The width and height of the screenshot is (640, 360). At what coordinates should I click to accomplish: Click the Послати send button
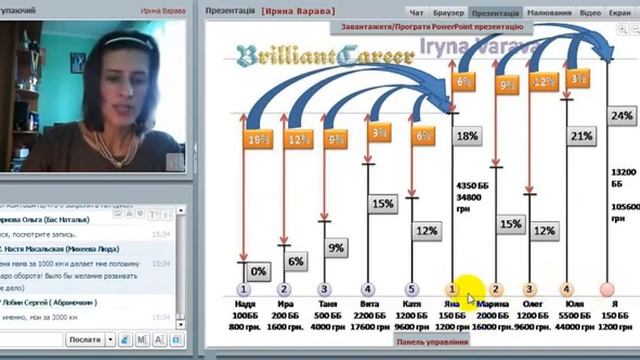85,340
